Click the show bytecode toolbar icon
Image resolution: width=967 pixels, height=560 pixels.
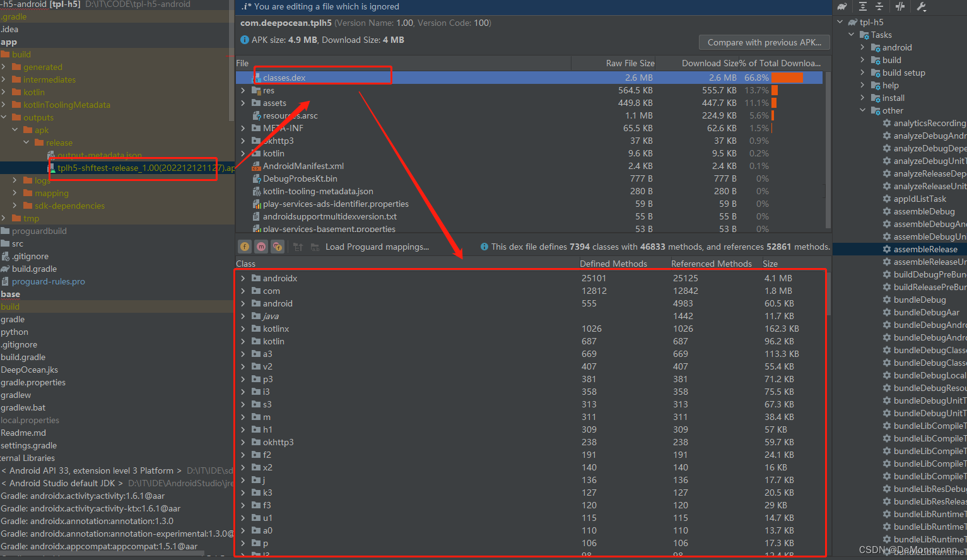click(298, 247)
